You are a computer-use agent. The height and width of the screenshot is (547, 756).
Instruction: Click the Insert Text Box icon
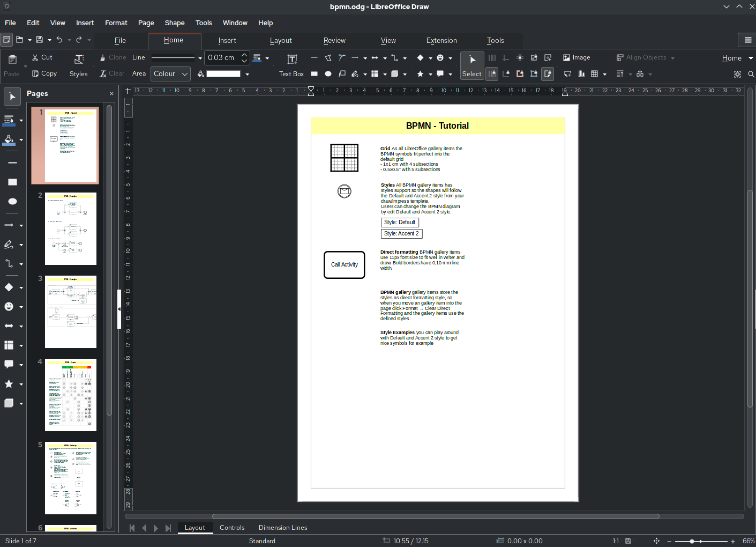point(292,60)
